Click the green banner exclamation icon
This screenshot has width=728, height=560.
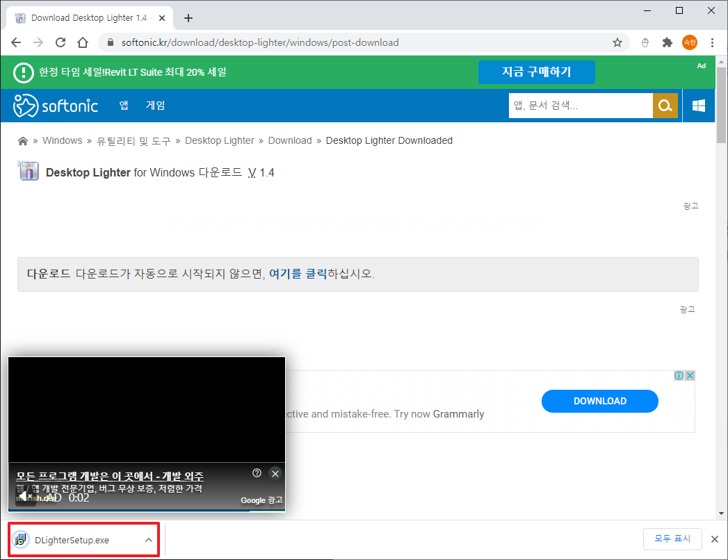pos(23,72)
